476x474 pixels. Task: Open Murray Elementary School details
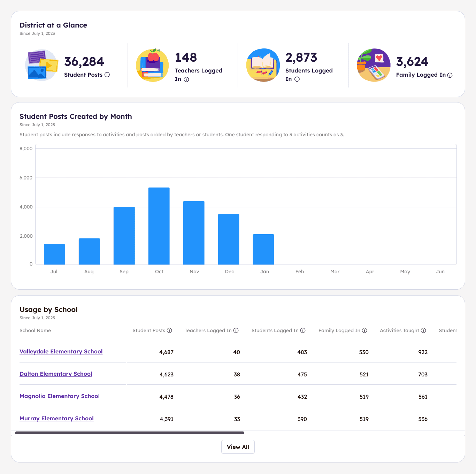(56, 419)
